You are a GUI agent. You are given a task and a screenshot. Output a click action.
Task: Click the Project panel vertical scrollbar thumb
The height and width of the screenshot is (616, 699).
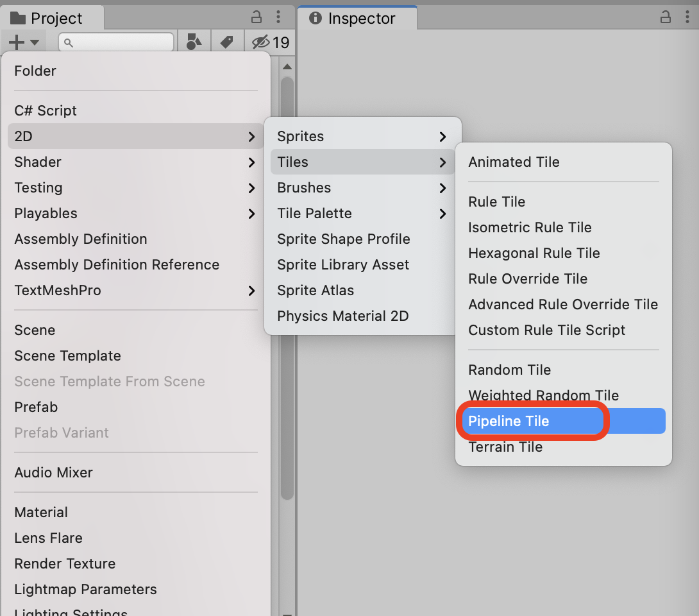click(287, 287)
